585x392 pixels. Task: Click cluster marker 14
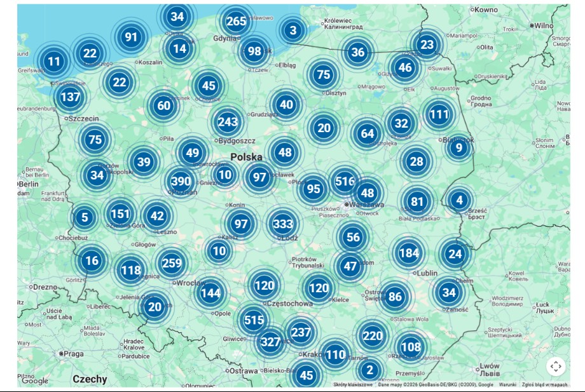coord(179,48)
